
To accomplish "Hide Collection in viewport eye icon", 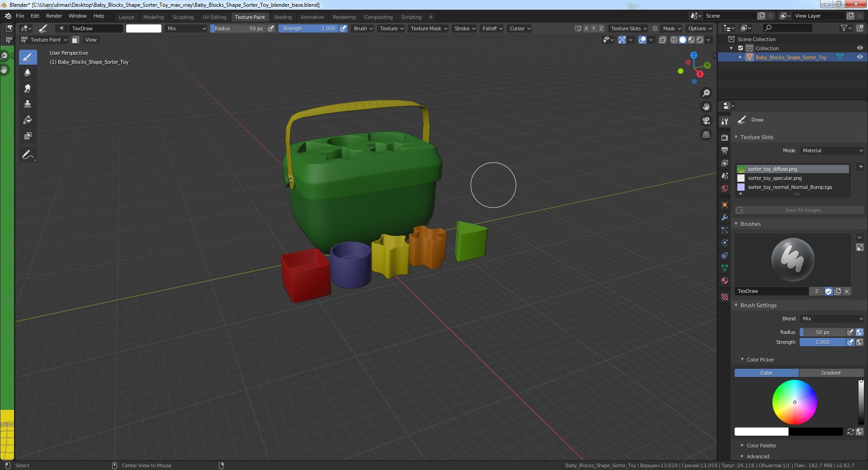I will pyautogui.click(x=860, y=48).
